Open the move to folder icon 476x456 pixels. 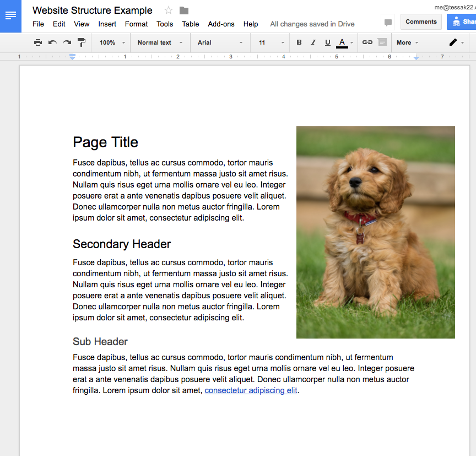(x=184, y=10)
